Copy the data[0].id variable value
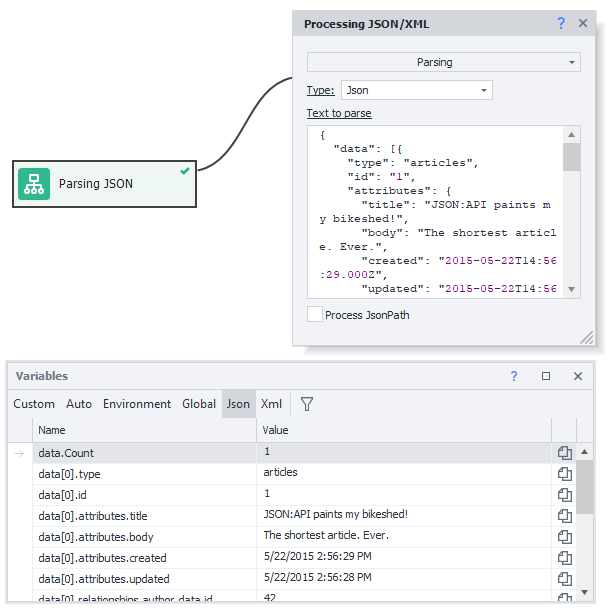612x612 pixels. [564, 495]
